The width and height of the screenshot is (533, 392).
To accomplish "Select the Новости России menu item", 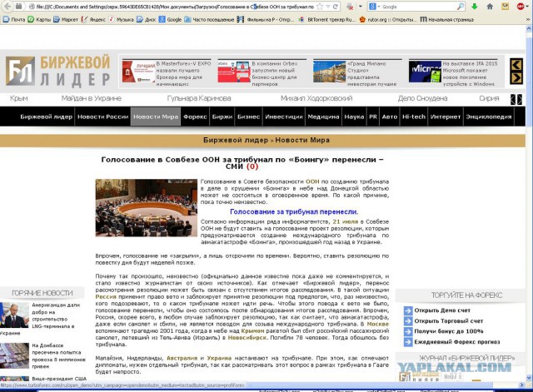I will point(103,117).
